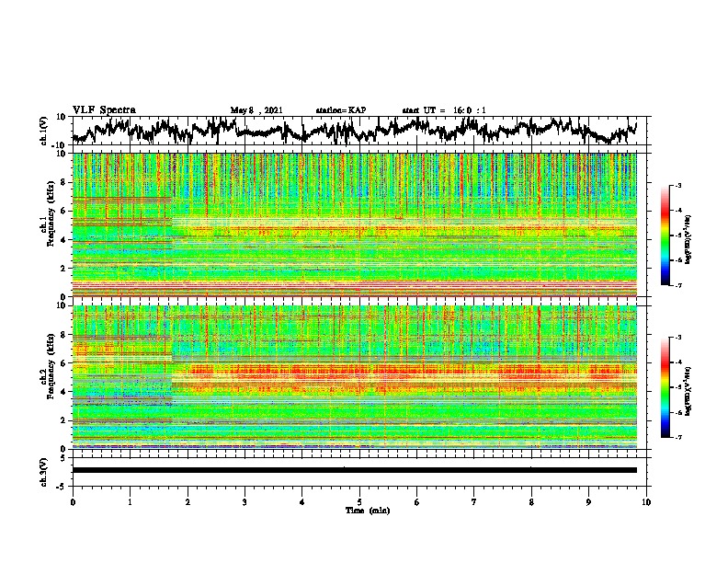Click the time axis tick label "3"
This screenshot has width=728, height=563.
click(245, 502)
